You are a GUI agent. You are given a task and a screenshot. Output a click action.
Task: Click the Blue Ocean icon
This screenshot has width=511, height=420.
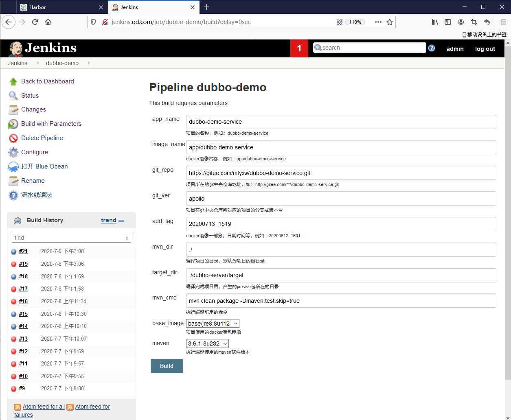13,166
